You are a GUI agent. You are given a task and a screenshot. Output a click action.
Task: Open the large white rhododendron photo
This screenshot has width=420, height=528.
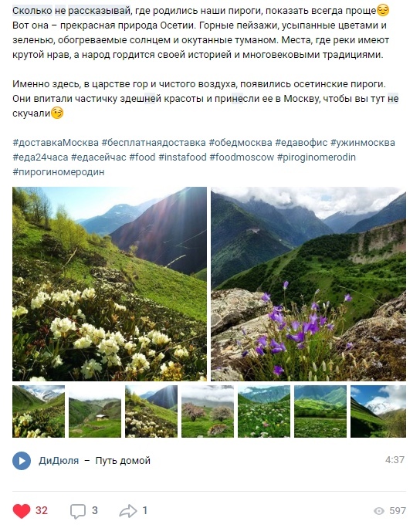coord(110,284)
